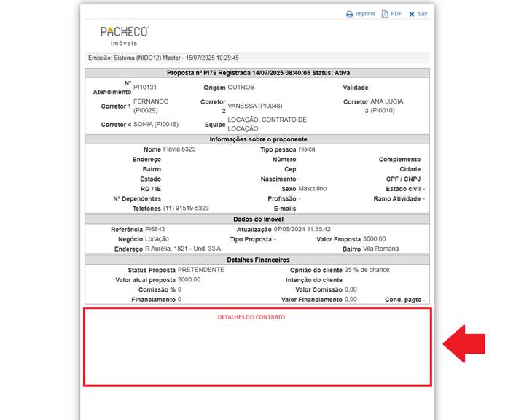Click the property reference PI6643

157,229
